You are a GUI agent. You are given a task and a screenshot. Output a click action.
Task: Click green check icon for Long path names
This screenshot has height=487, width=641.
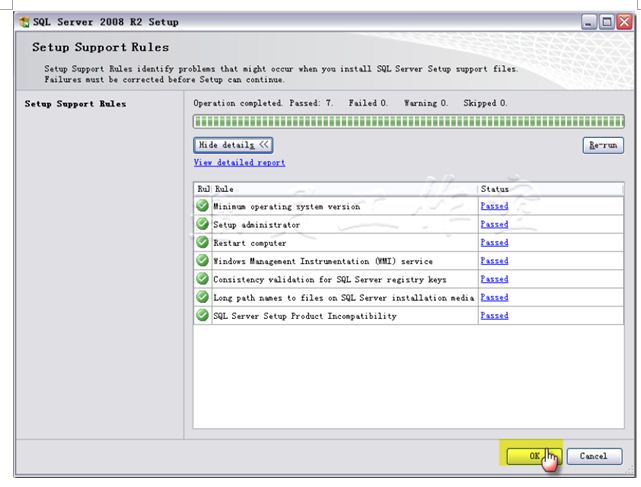(202, 296)
